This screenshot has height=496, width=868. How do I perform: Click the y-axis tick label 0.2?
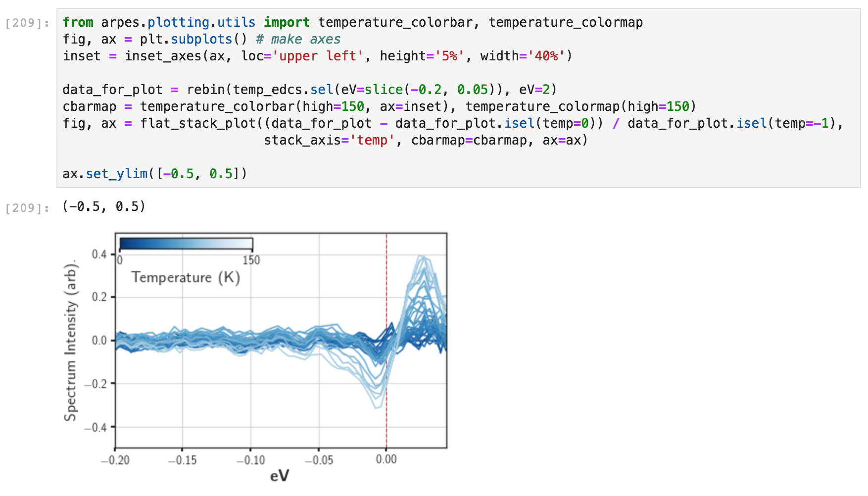coord(99,297)
